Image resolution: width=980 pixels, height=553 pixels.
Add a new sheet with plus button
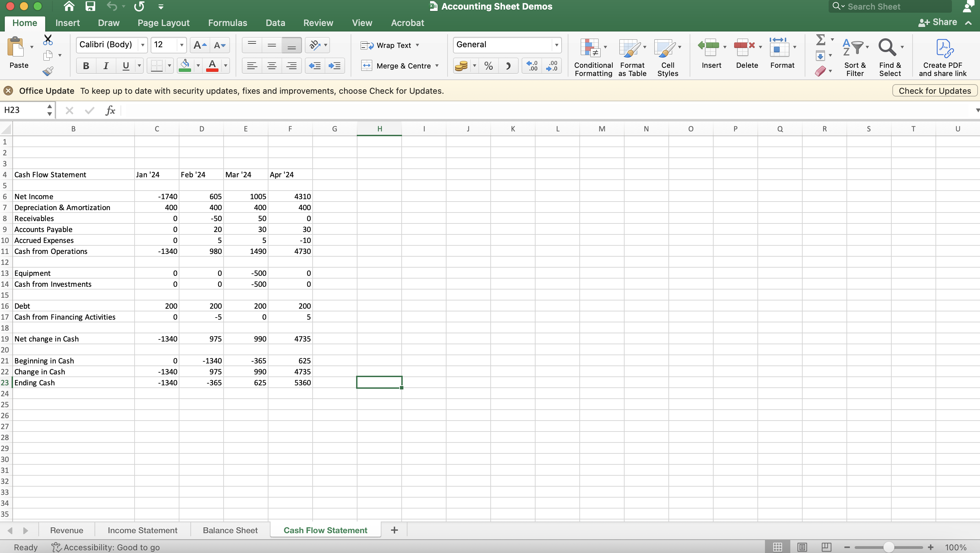coord(394,530)
